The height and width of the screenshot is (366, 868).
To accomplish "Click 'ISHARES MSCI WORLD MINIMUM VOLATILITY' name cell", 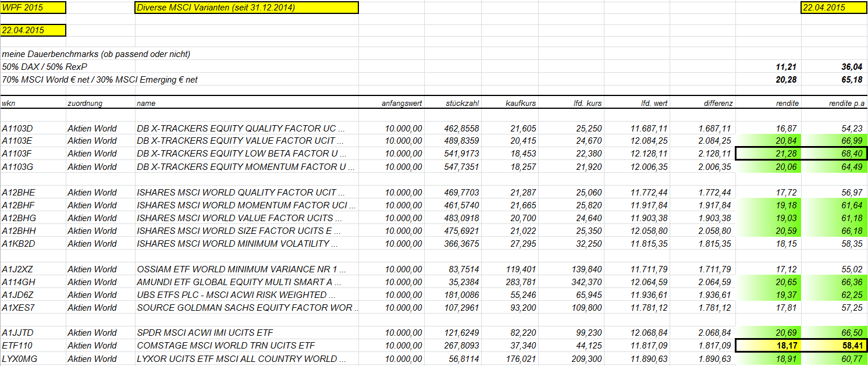I will coord(237,243).
